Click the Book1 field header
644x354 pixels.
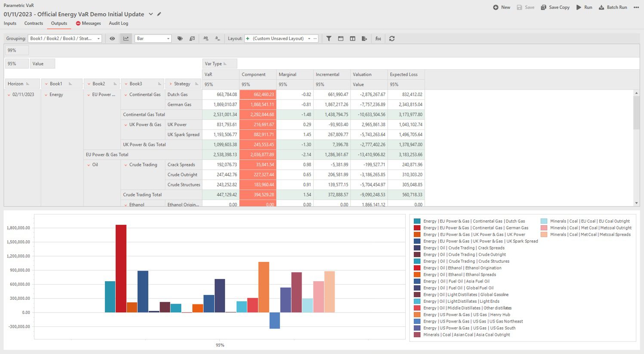(x=62, y=84)
